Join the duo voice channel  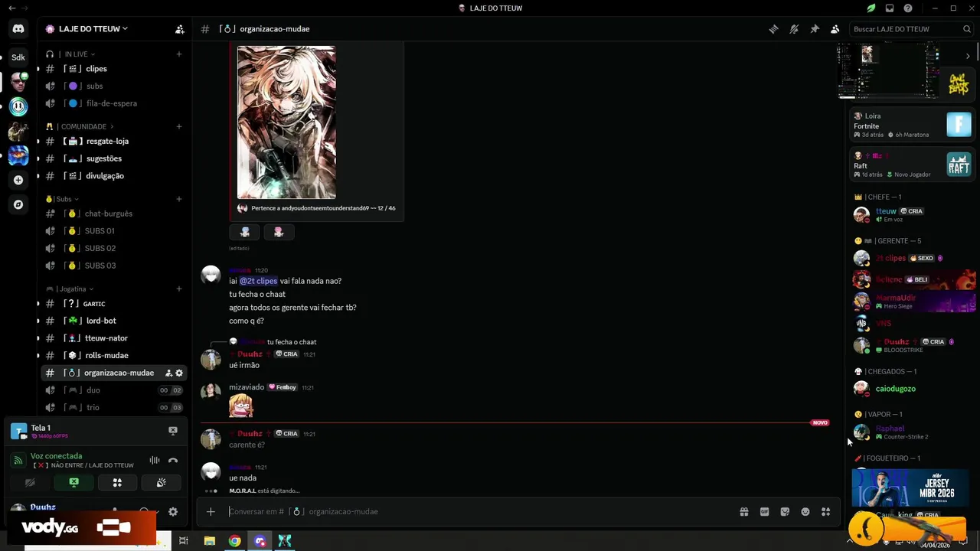[x=113, y=390]
